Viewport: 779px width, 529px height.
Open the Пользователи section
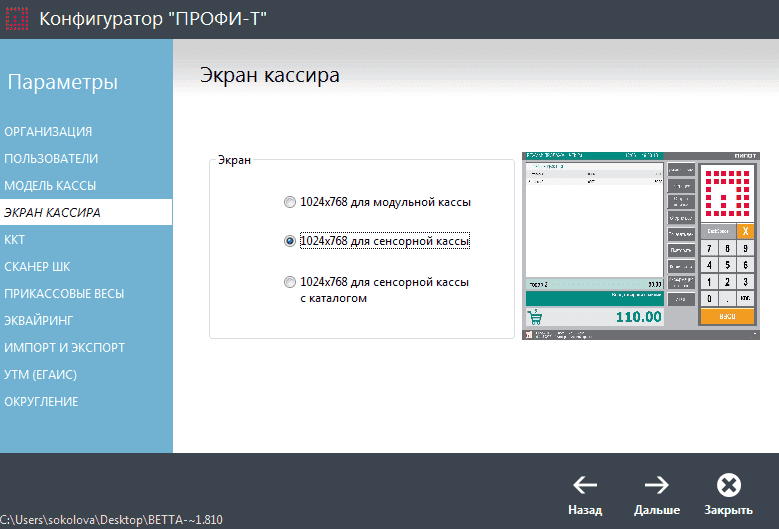coord(51,158)
